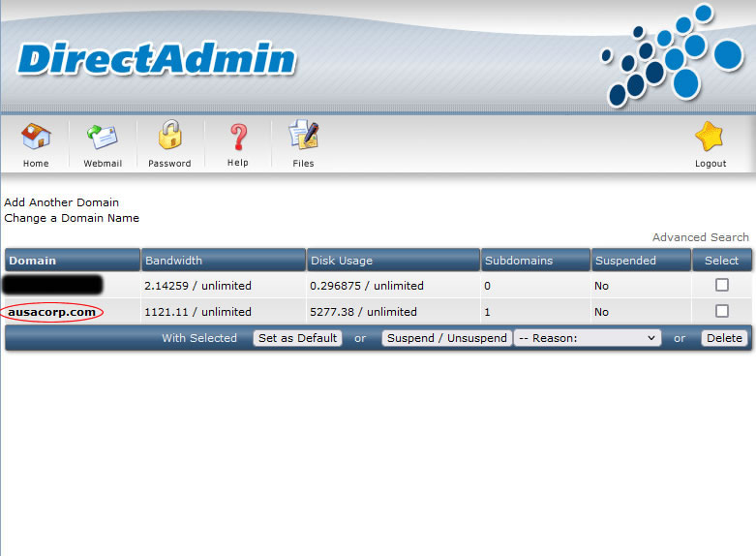Screen dimensions: 756x556
Task: Sort by the Bandwidth column header
Action: (x=174, y=261)
